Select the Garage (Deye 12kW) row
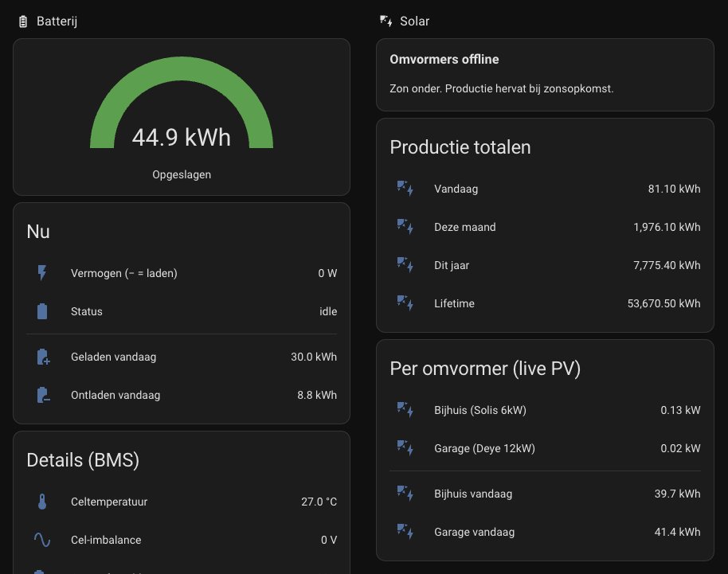 (x=545, y=448)
